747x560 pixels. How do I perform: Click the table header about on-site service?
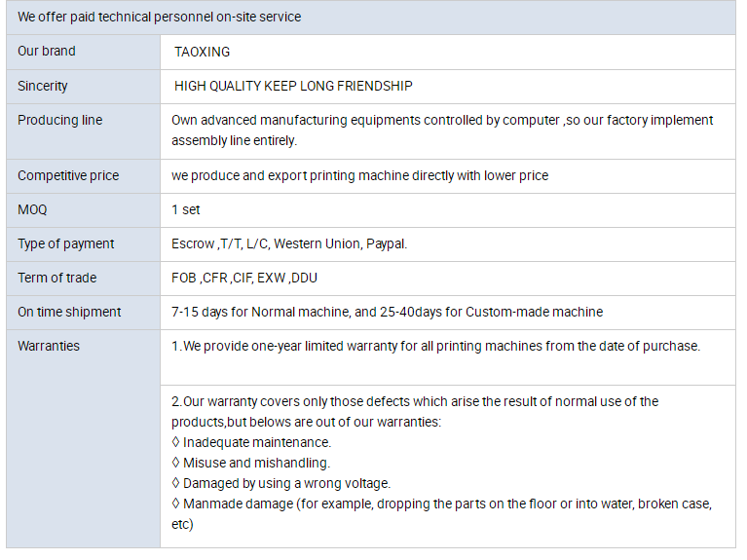pyautogui.click(x=160, y=17)
